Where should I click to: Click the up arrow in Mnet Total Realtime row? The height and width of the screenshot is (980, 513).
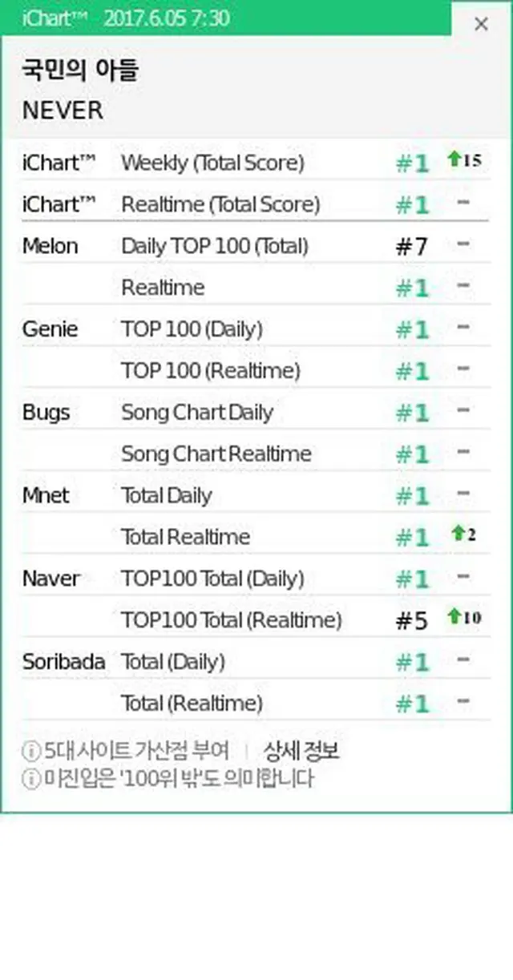coord(458,534)
